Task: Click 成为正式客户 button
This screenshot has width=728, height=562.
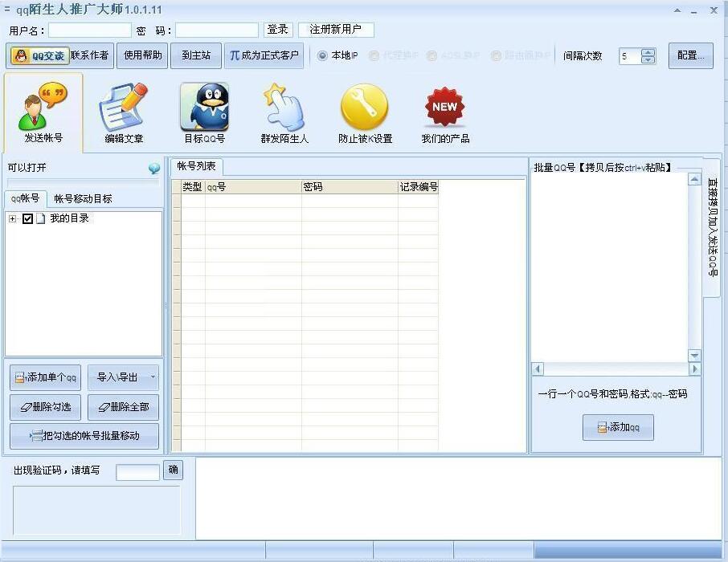Action: pyautogui.click(x=264, y=55)
